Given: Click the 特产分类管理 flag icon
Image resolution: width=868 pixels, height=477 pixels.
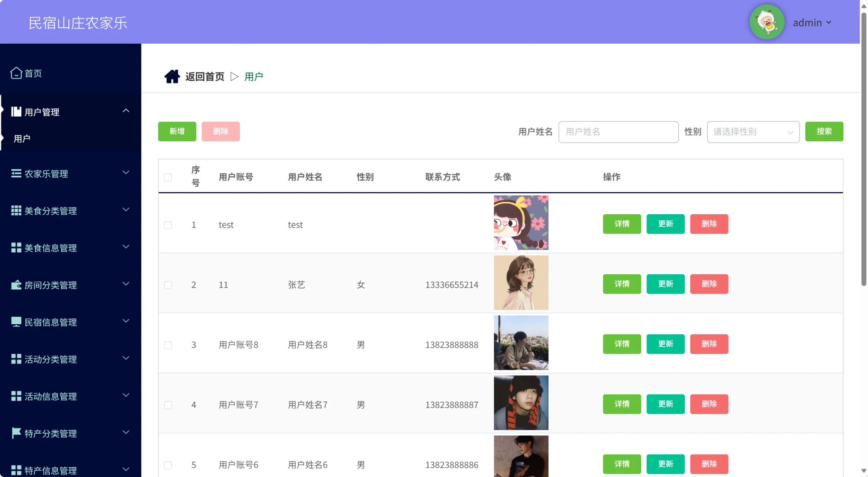Looking at the screenshot, I should coord(16,433).
